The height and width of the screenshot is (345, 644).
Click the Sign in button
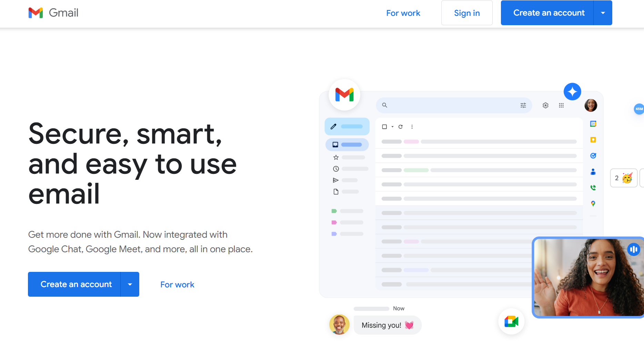[x=467, y=13]
